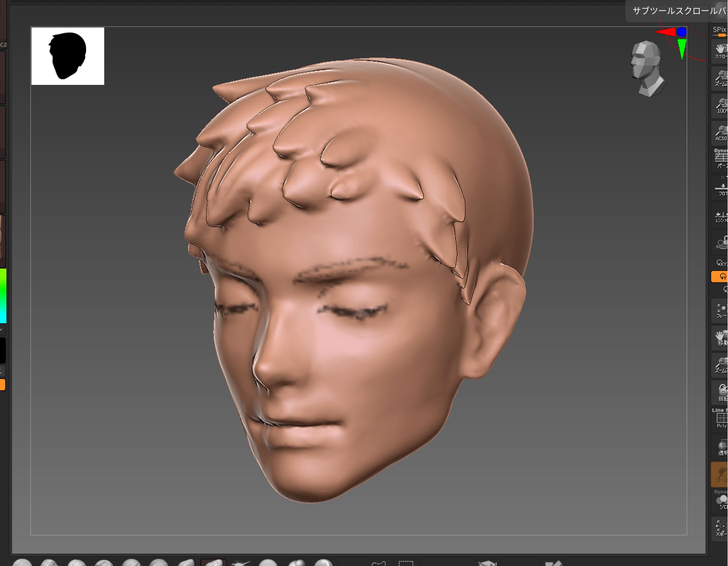Toggle the Floor (フロア) grid

[721, 188]
